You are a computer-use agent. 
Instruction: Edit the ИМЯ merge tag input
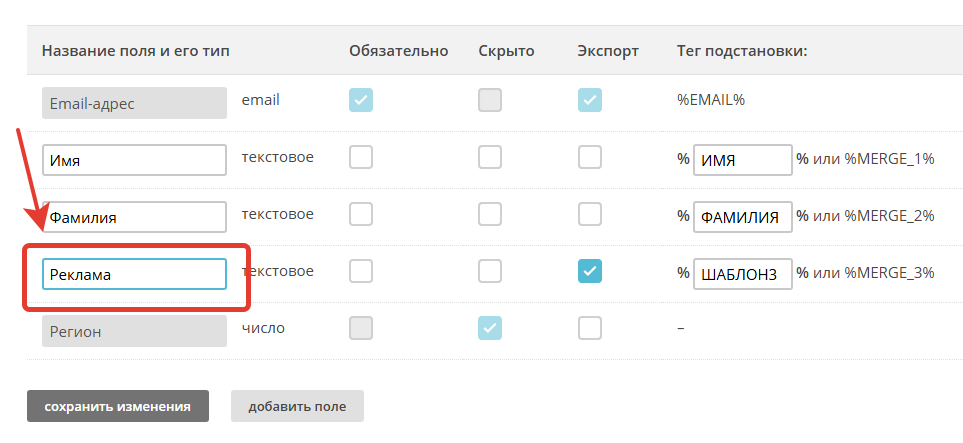pyautogui.click(x=742, y=160)
